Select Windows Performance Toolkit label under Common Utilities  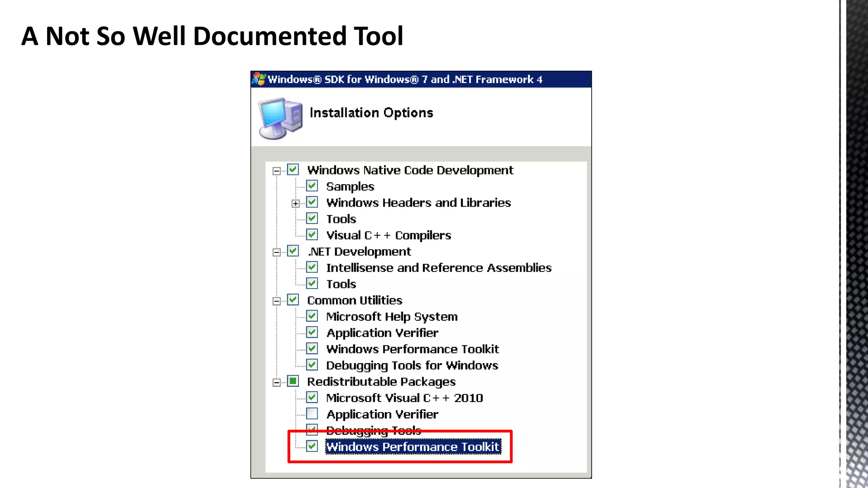click(x=413, y=349)
